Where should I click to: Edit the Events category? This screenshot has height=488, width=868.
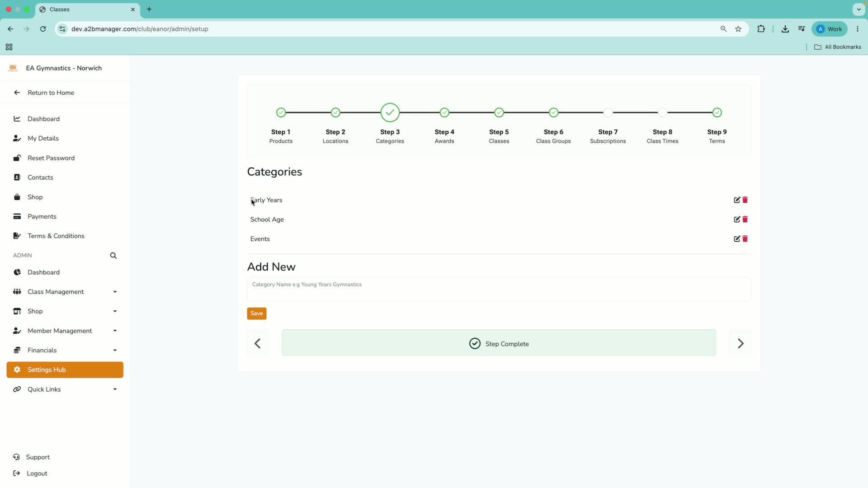click(x=737, y=239)
